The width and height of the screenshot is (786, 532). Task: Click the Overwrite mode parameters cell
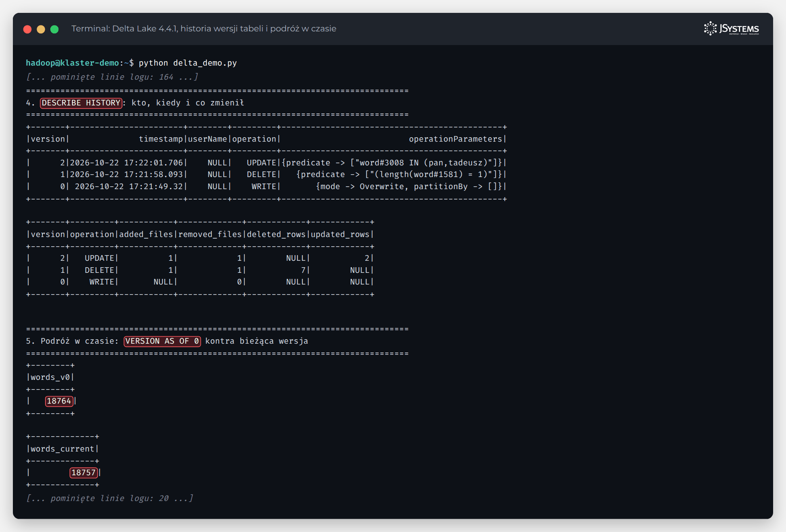click(409, 187)
